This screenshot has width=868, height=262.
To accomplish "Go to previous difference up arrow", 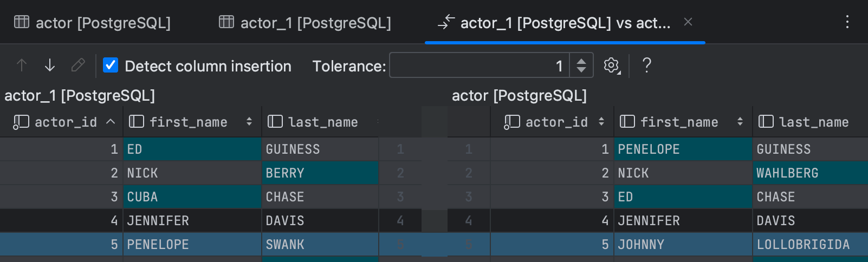I will tap(22, 65).
